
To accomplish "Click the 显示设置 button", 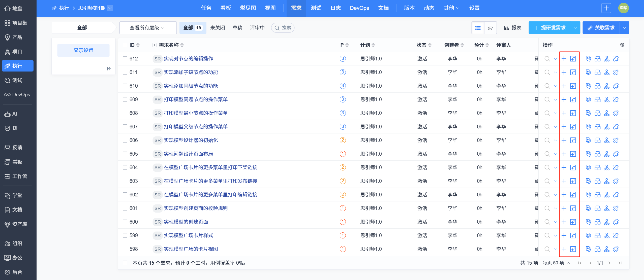I will coord(83,50).
